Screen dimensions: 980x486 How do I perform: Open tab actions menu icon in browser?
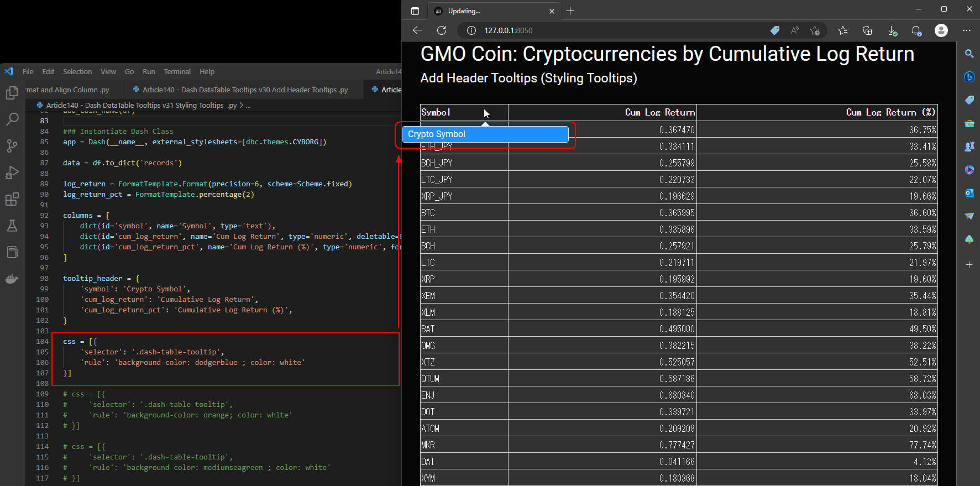click(x=415, y=11)
